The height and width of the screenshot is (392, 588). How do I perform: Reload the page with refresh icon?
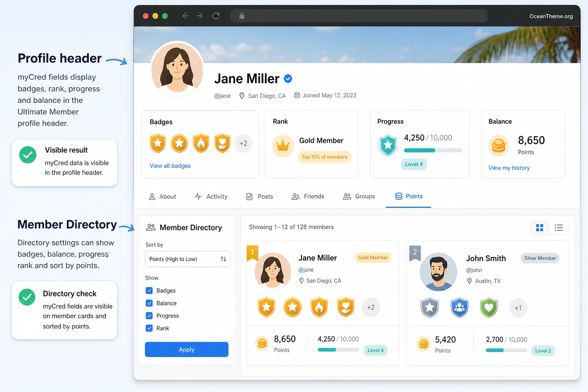[x=216, y=16]
